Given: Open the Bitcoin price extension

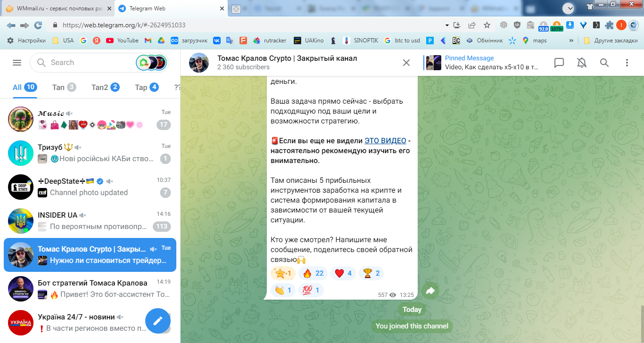Looking at the screenshot, I should click(x=557, y=25).
